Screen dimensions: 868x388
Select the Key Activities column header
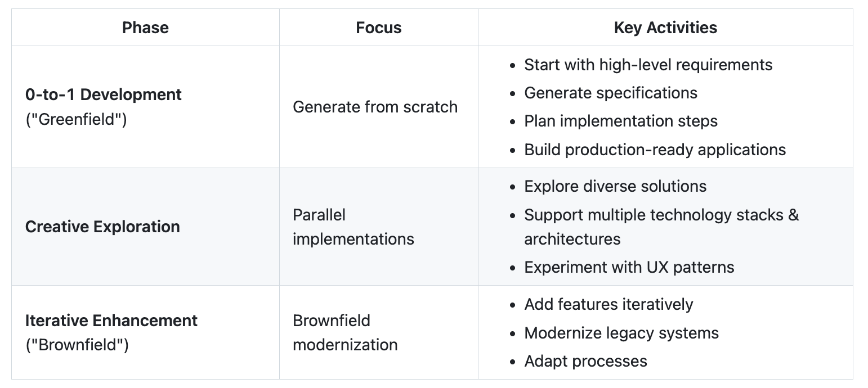665,28
